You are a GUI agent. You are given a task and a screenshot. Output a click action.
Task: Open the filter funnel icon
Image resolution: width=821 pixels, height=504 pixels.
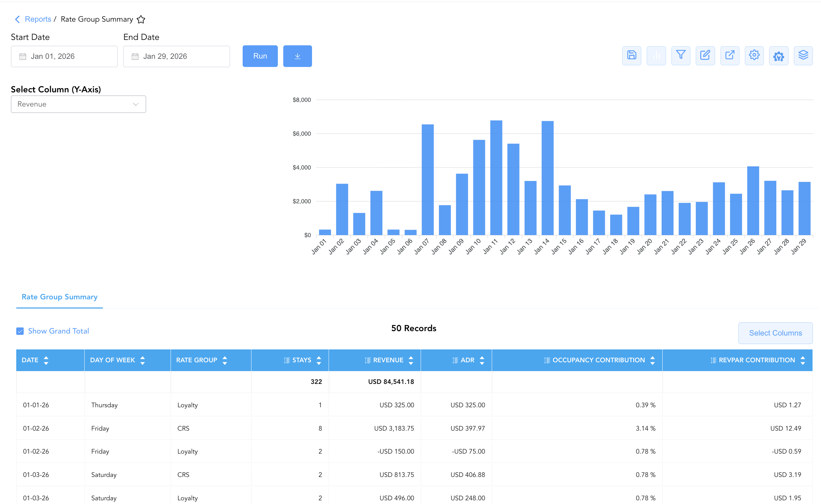pos(681,55)
